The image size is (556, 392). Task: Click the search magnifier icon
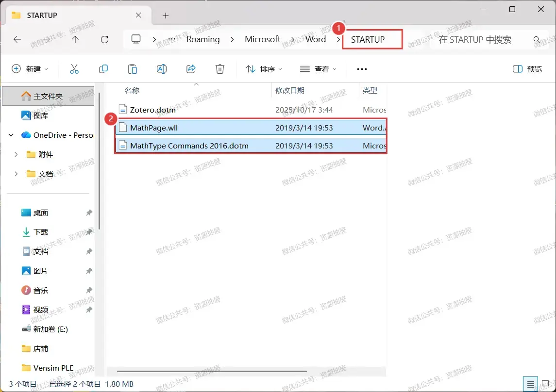tap(537, 39)
